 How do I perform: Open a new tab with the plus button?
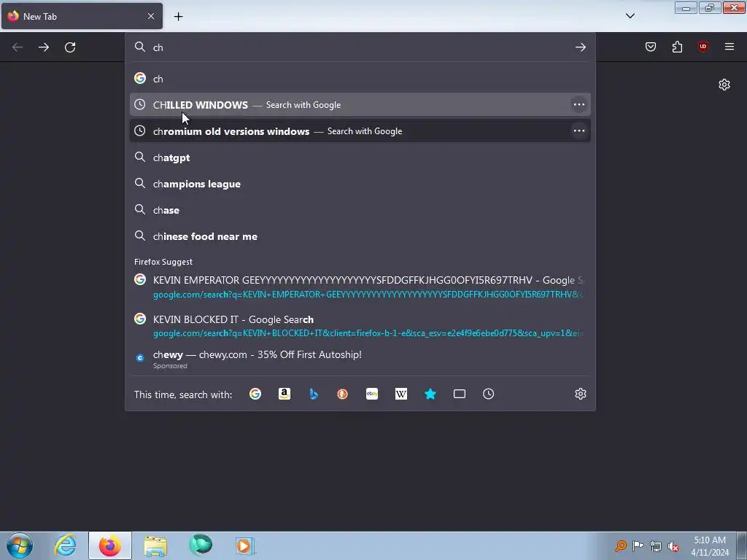point(178,17)
